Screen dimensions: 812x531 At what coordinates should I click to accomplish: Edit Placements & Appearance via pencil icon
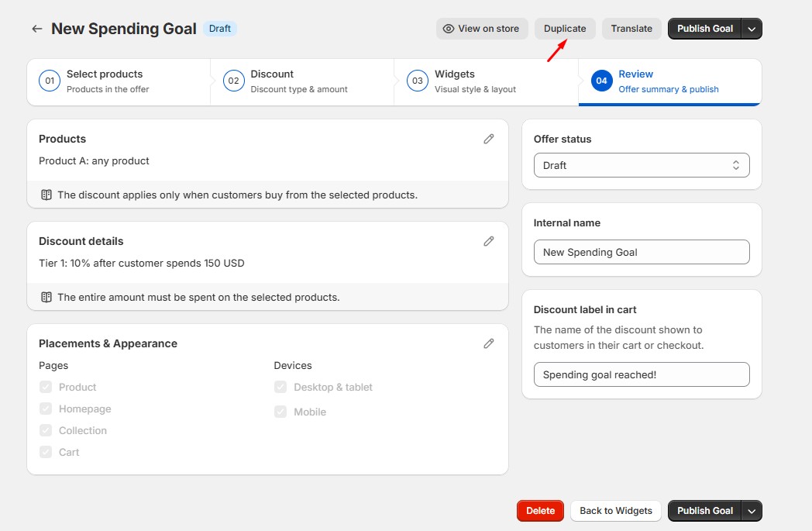489,343
